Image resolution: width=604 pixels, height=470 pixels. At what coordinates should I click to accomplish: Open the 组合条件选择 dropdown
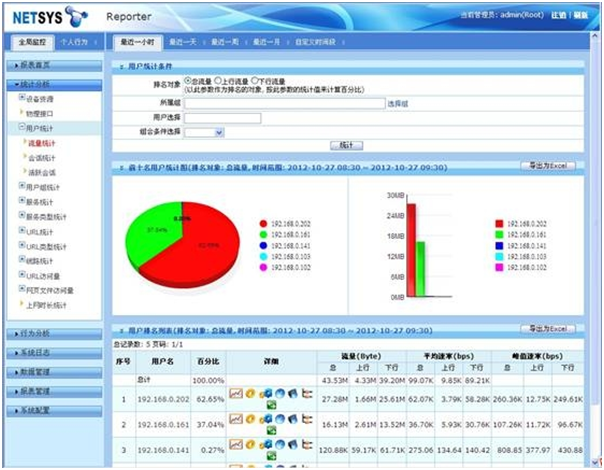pos(218,131)
